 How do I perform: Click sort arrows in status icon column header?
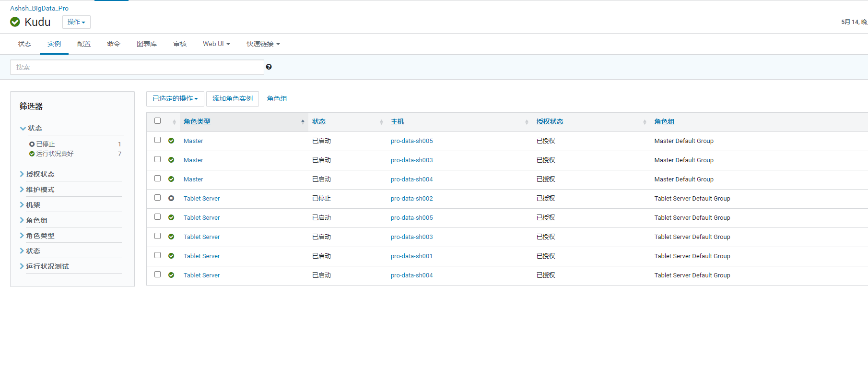174,122
